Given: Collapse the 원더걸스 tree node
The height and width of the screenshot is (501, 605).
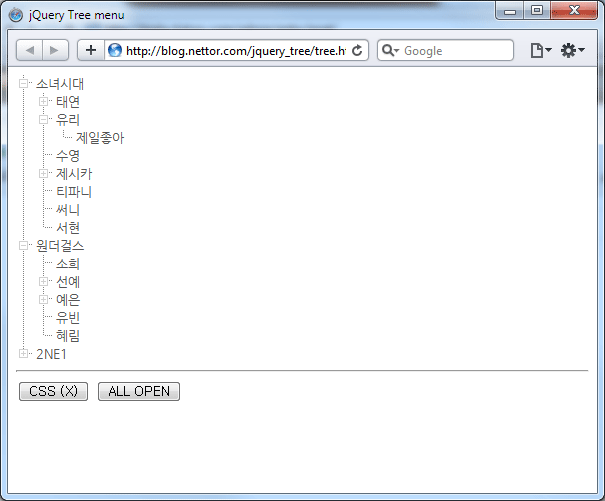Looking at the screenshot, I should 24,245.
